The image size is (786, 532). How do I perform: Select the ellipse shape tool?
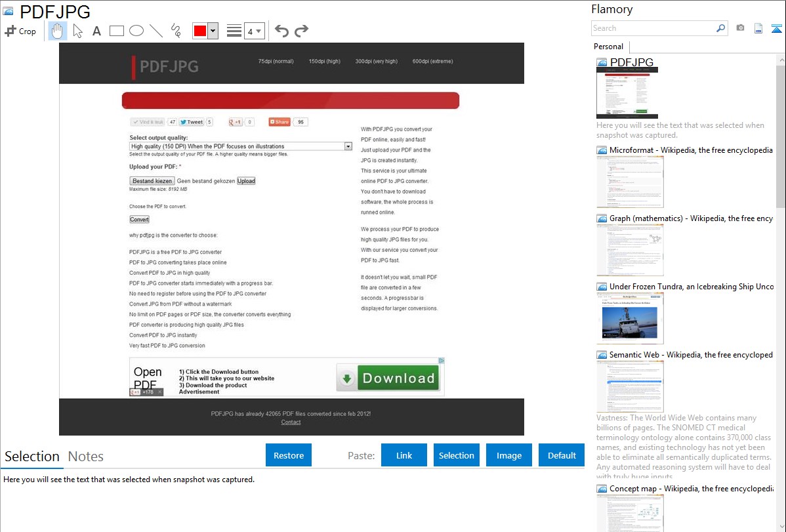click(x=136, y=31)
